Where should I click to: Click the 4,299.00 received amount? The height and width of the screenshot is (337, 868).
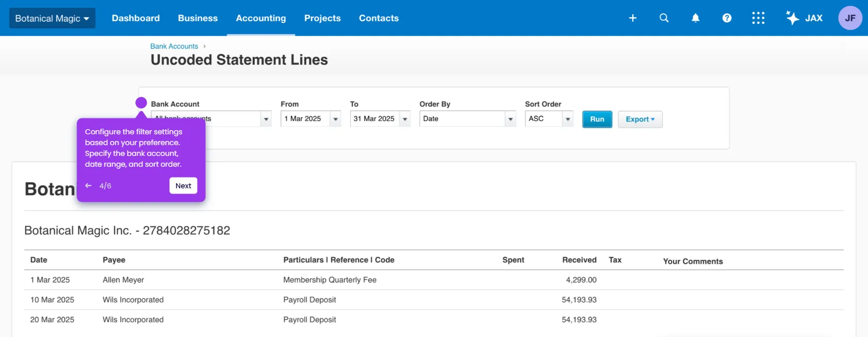(581, 280)
